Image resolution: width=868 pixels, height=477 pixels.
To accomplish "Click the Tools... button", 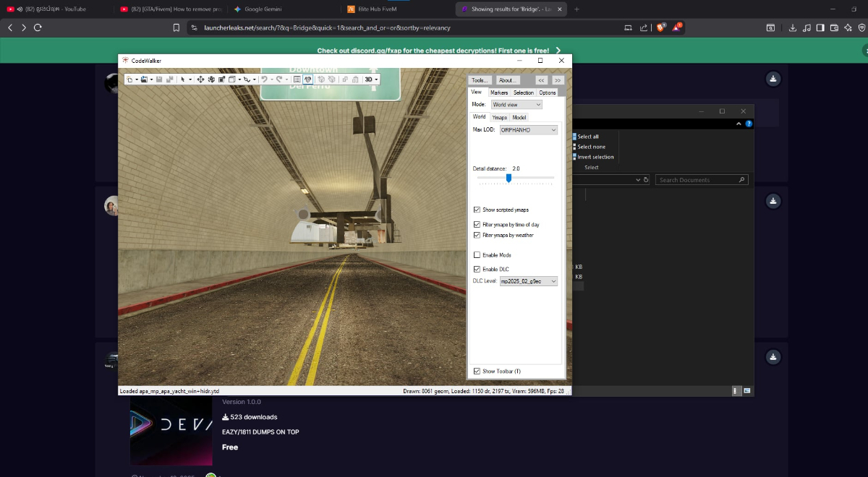I will point(480,80).
